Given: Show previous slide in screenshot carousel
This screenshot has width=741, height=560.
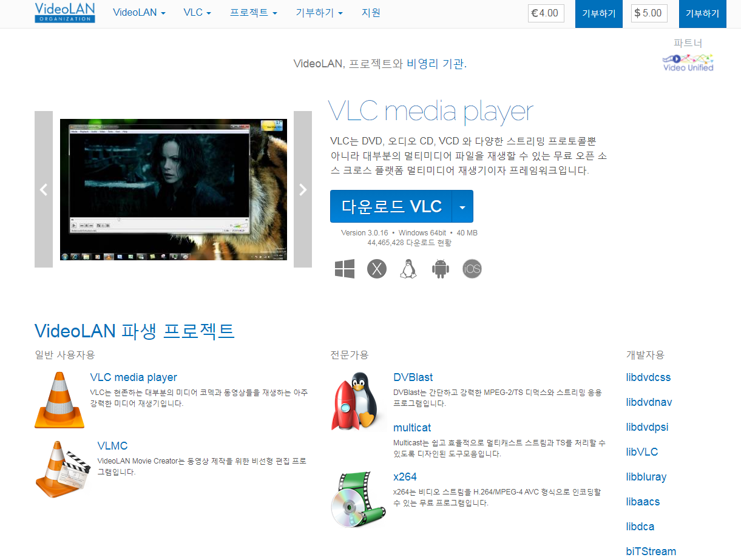Looking at the screenshot, I should (x=44, y=189).
